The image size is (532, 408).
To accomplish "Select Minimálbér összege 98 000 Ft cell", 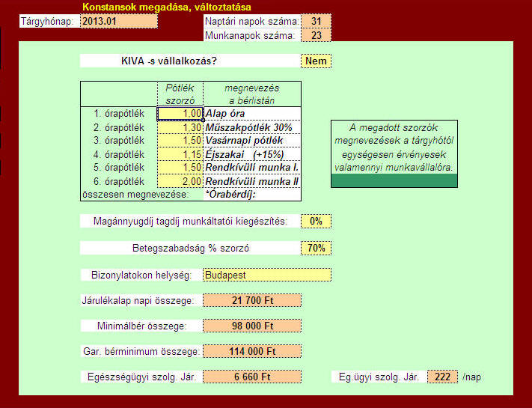I will (252, 326).
